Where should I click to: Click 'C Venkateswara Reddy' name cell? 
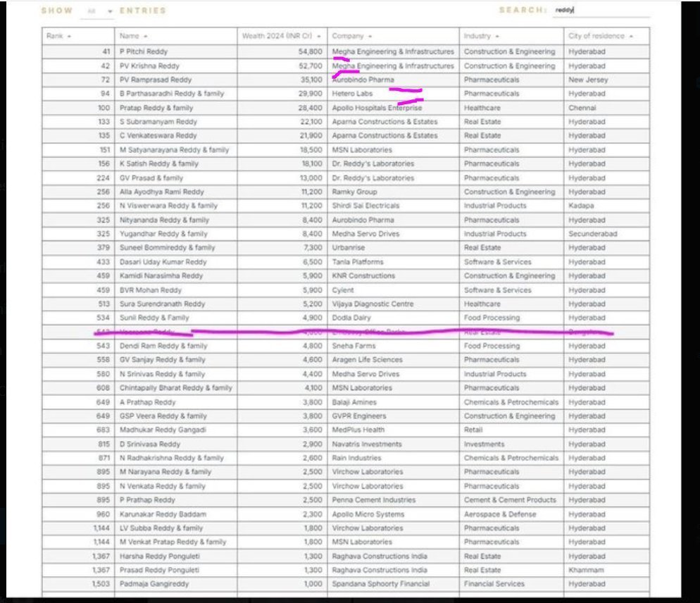175,136
